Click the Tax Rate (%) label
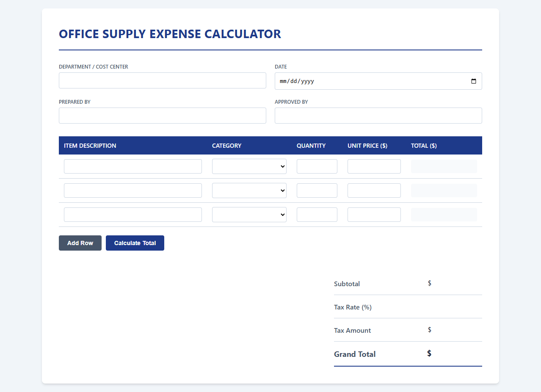Screen dimensions: 541x392 [353, 307]
